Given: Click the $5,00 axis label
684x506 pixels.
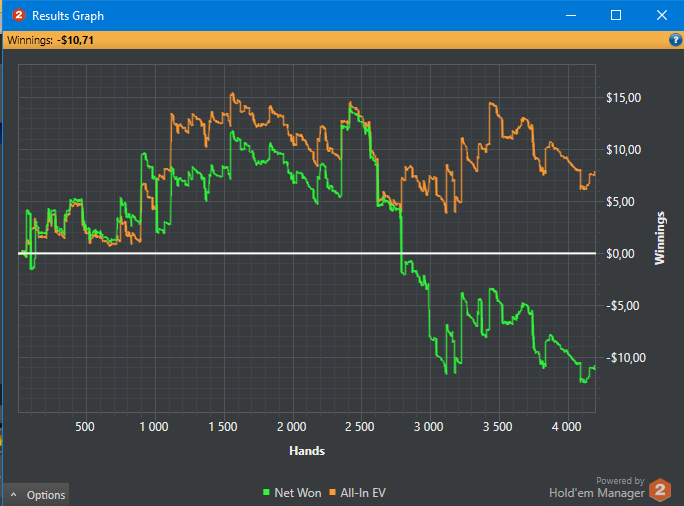Looking at the screenshot, I should coord(620,202).
